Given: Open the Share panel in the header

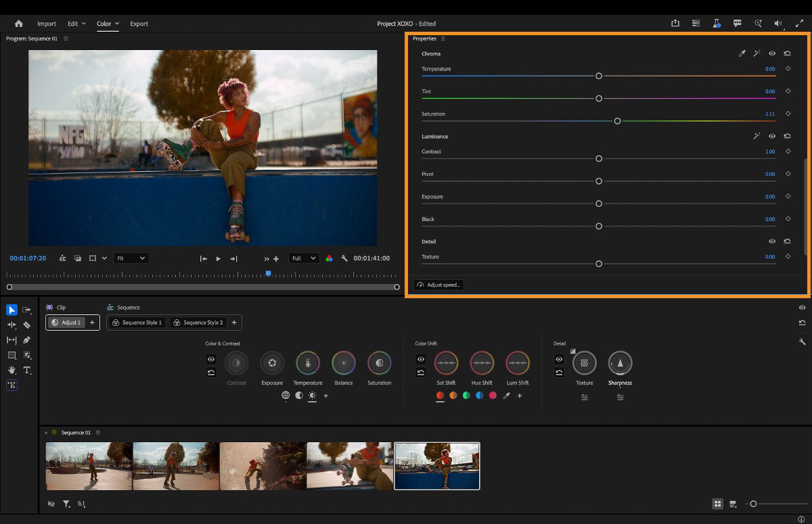Looking at the screenshot, I should [675, 23].
